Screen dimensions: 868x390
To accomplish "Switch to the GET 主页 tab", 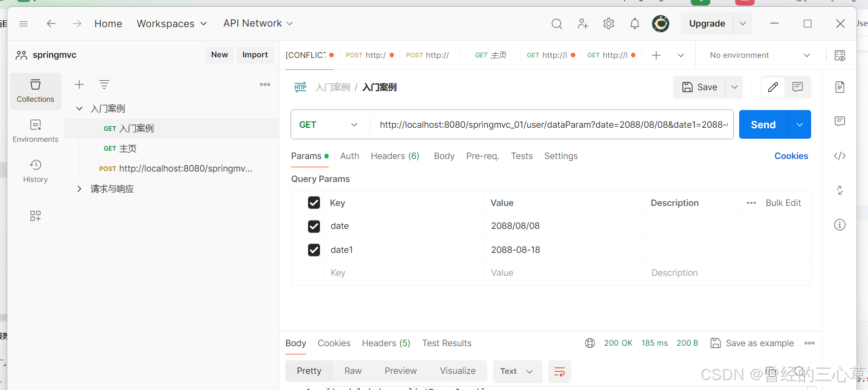I will [490, 55].
